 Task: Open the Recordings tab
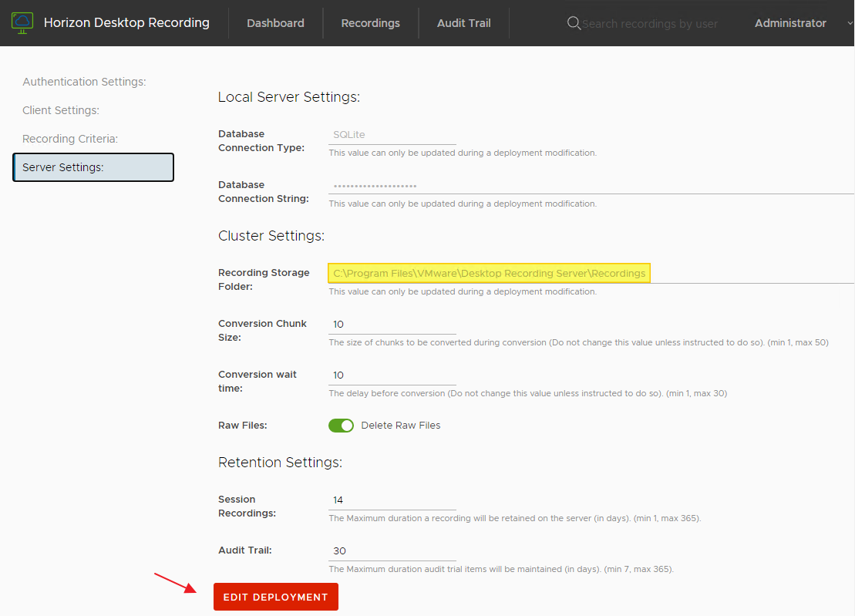tap(370, 23)
